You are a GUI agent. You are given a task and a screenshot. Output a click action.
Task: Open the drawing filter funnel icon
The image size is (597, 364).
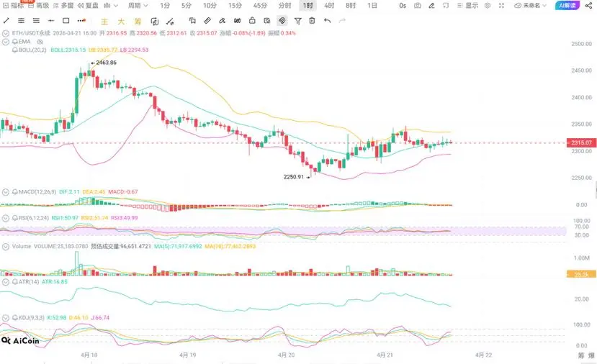coord(297,21)
